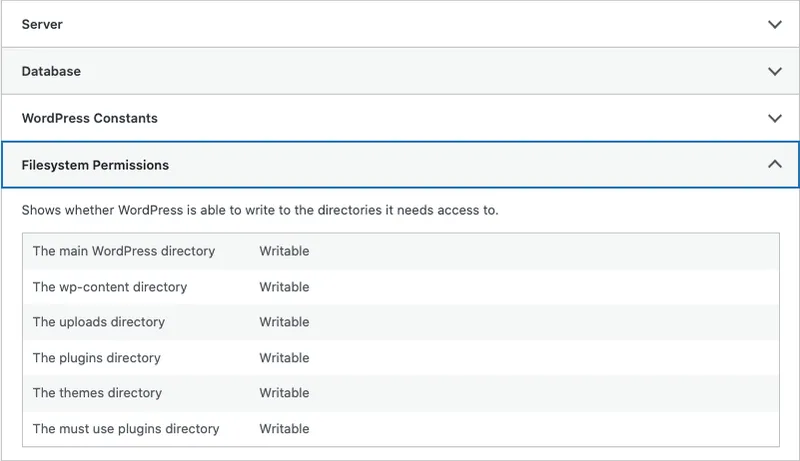This screenshot has height=461, width=800.
Task: Click Writable status for wp-content directory
Action: click(284, 287)
